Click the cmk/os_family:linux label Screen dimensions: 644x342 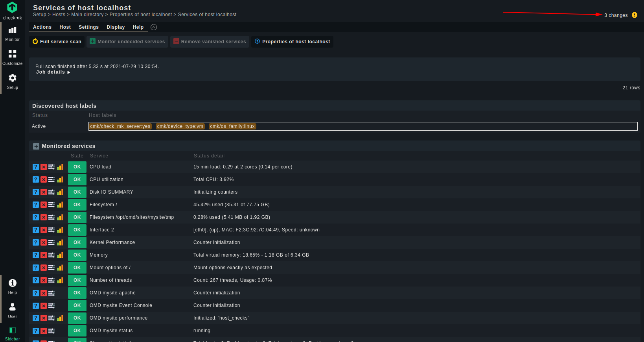[x=232, y=126]
